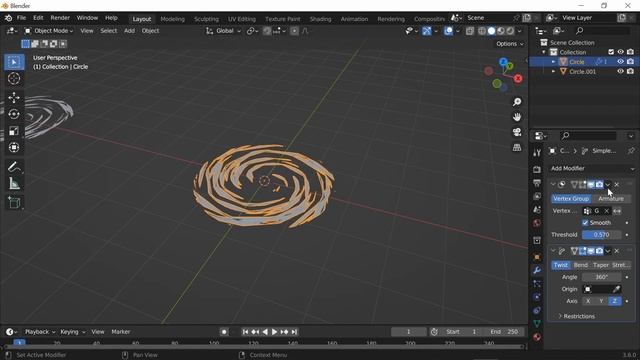Adjust Threshold slider 0.570
The image size is (640, 360).
click(x=601, y=235)
